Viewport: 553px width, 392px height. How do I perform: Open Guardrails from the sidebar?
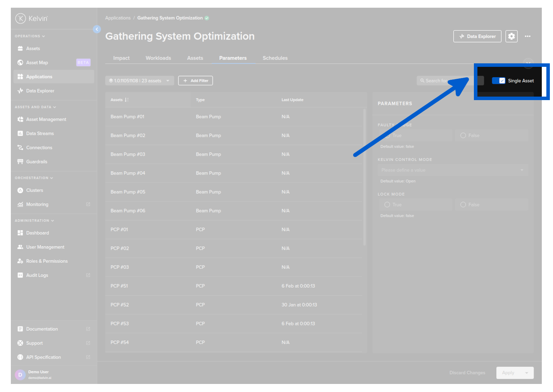36,162
